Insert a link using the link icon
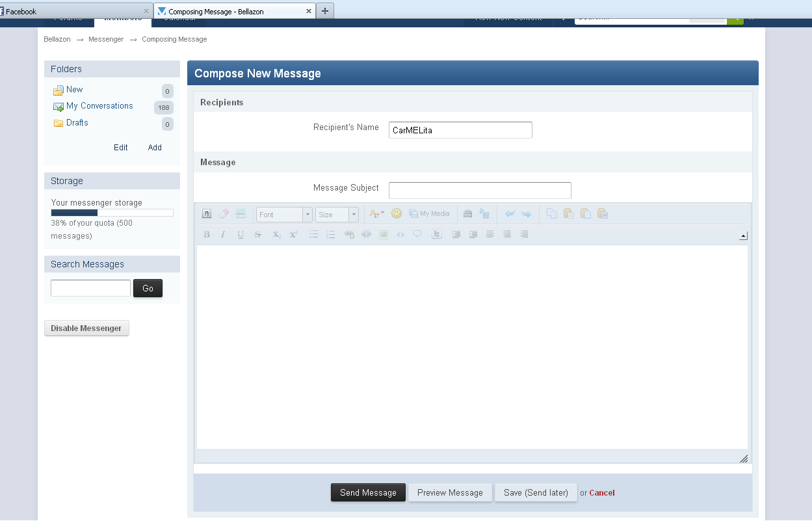The image size is (812, 521). (x=349, y=234)
